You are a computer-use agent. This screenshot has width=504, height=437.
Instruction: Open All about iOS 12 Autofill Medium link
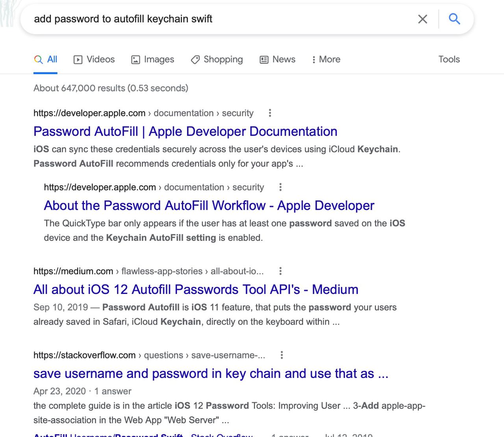(x=196, y=289)
